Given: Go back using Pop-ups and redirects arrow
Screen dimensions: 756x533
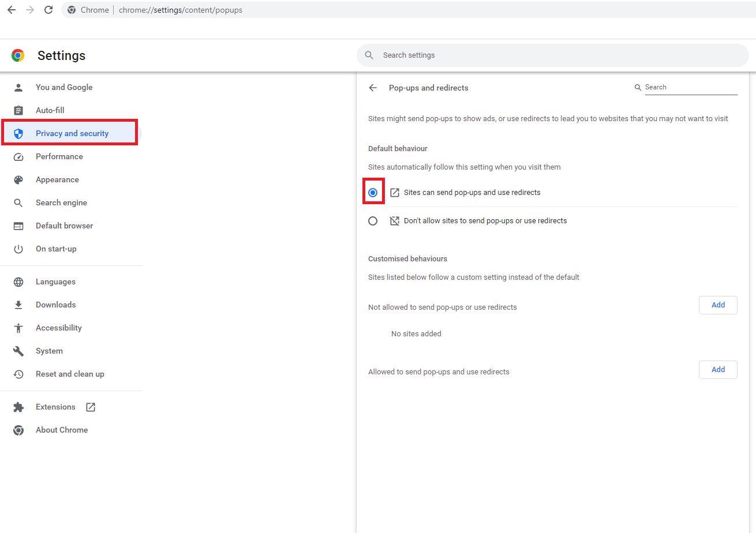Looking at the screenshot, I should pos(373,88).
